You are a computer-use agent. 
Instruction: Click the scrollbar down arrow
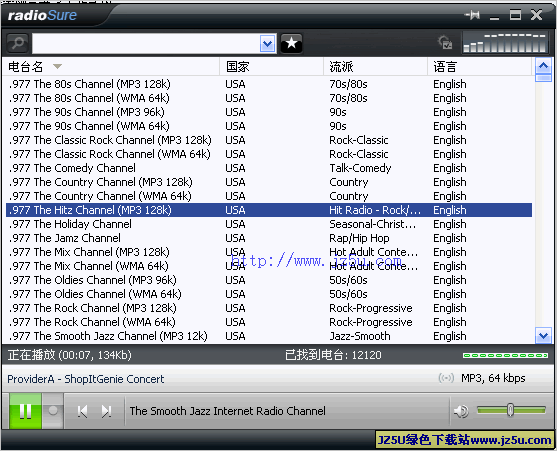point(543,336)
